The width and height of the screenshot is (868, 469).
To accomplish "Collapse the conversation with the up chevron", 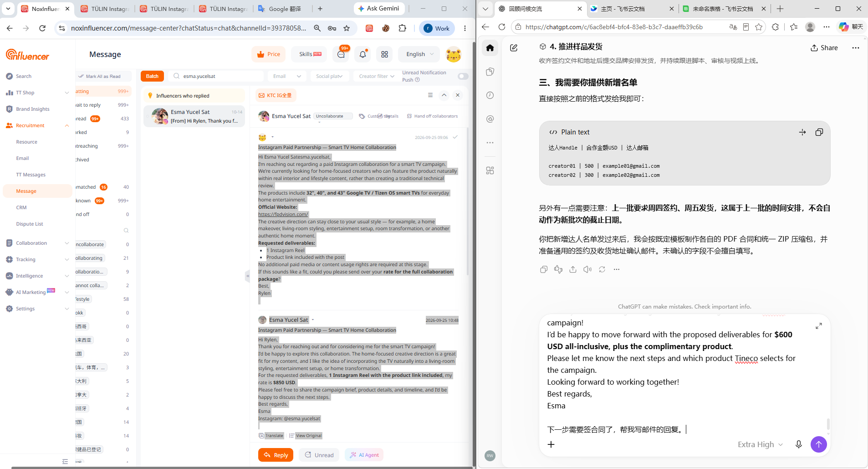I will 444,95.
